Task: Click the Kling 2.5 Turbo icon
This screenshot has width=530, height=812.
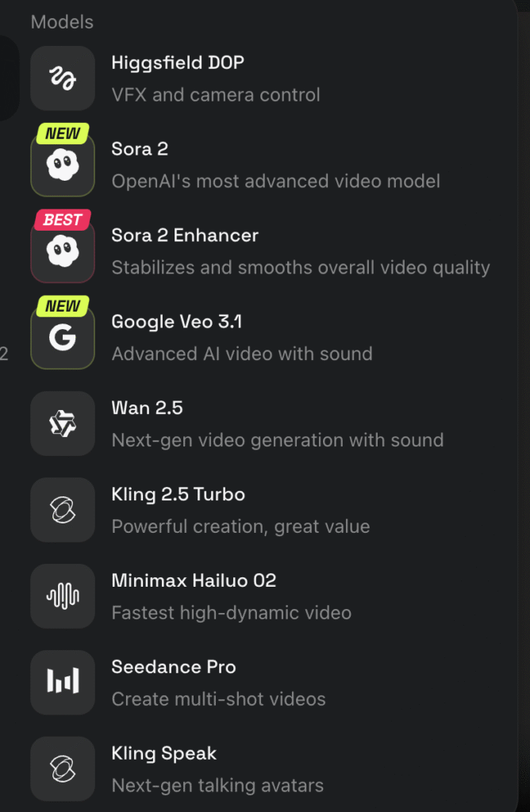Action: coord(62,510)
